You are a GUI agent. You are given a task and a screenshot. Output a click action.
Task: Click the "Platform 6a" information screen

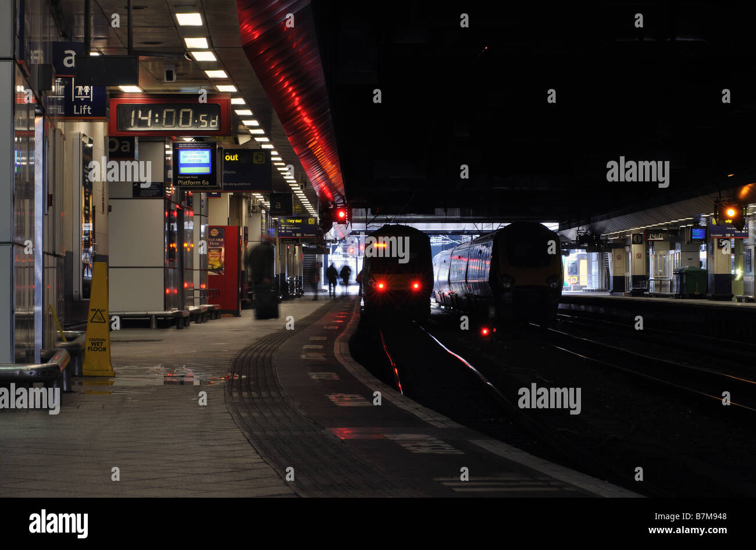pyautogui.click(x=195, y=165)
